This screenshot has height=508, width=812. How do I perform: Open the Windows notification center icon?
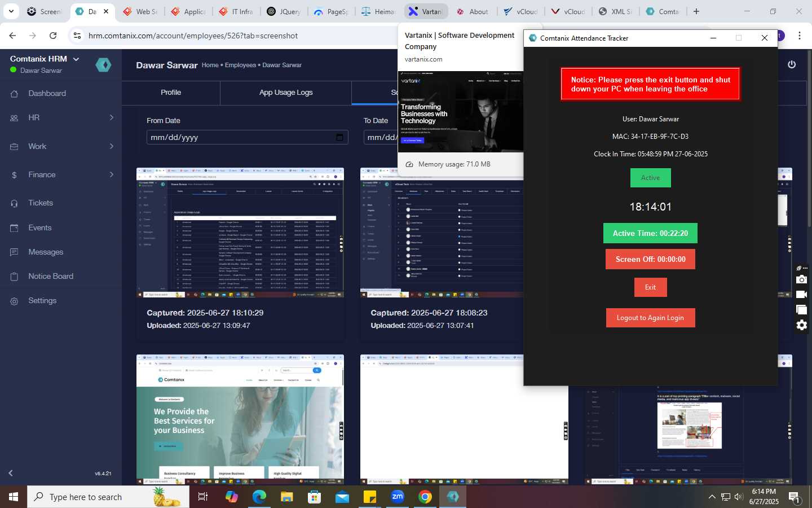[794, 497]
